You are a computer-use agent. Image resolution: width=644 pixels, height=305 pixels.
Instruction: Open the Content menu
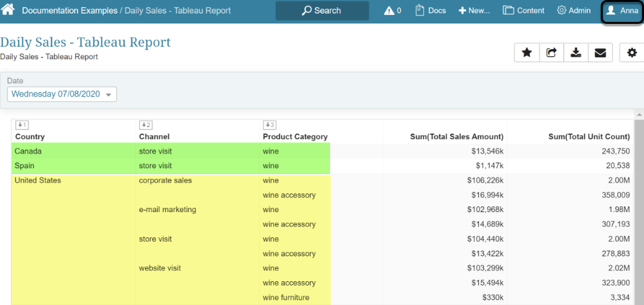[x=523, y=11]
